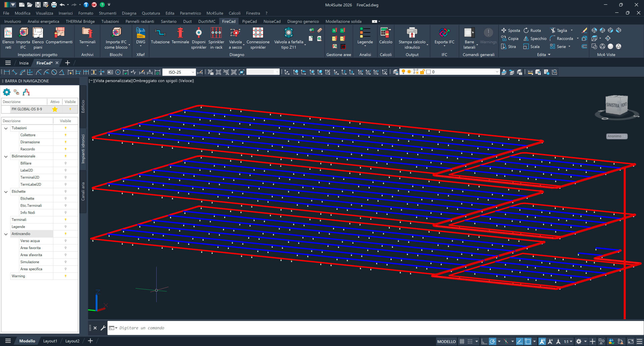Click the Sposta move command
This screenshot has height=346, width=644.
(x=510, y=31)
